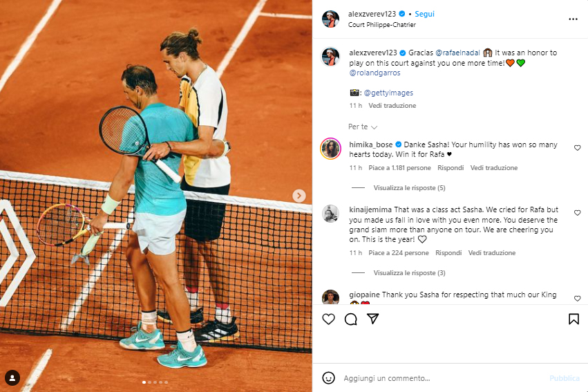Like kinaijemima's comment
This screenshot has width=588, height=392.
[x=578, y=213]
